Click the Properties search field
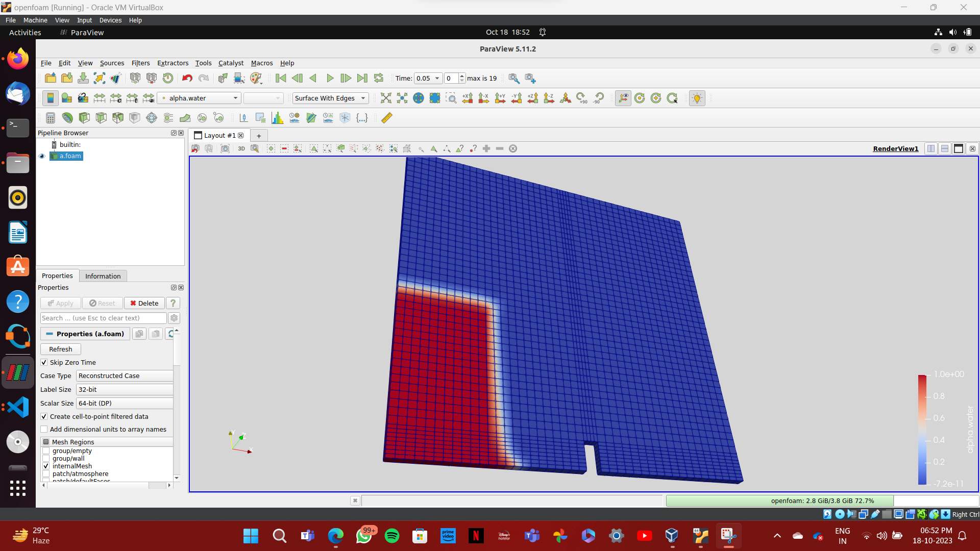 (102, 318)
